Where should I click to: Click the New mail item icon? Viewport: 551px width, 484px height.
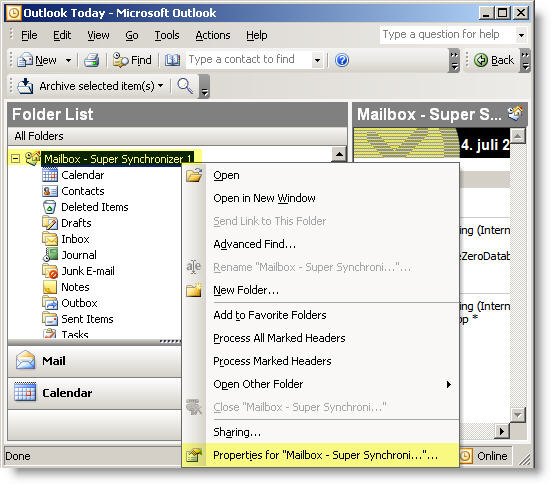tap(25, 60)
